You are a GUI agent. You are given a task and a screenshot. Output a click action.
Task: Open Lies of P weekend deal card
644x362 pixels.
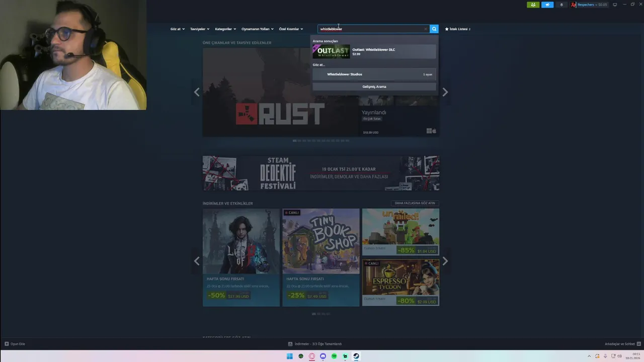pyautogui.click(x=241, y=257)
